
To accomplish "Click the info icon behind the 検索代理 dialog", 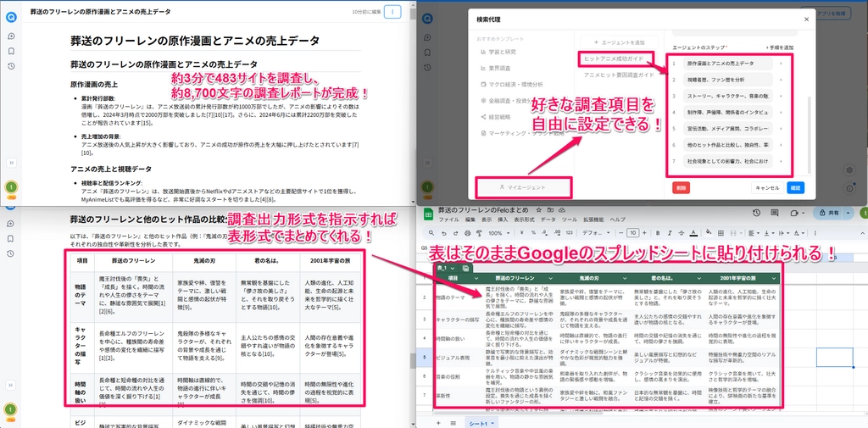I will coord(849,188).
